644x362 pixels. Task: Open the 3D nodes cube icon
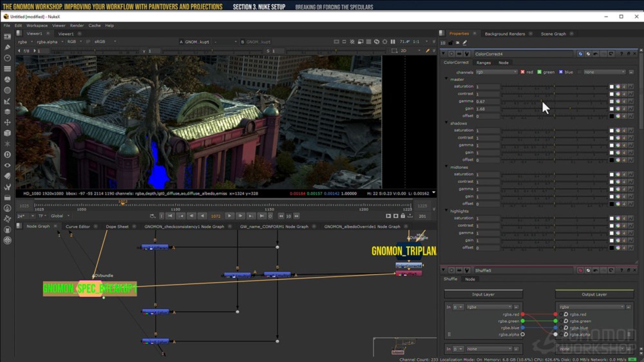coord(7,133)
